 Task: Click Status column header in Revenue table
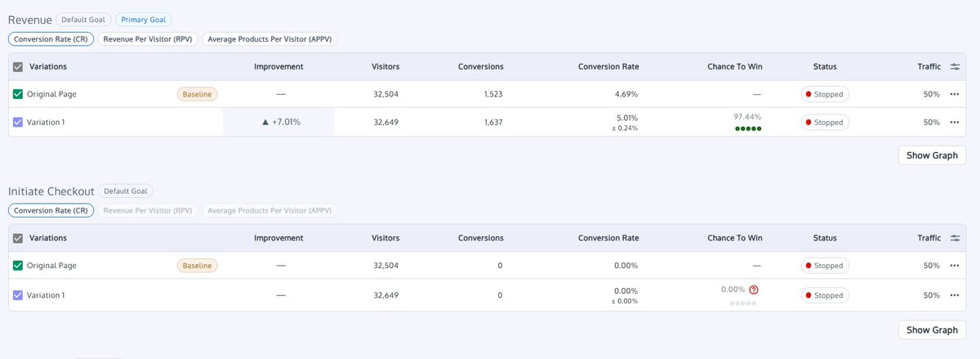click(x=825, y=66)
